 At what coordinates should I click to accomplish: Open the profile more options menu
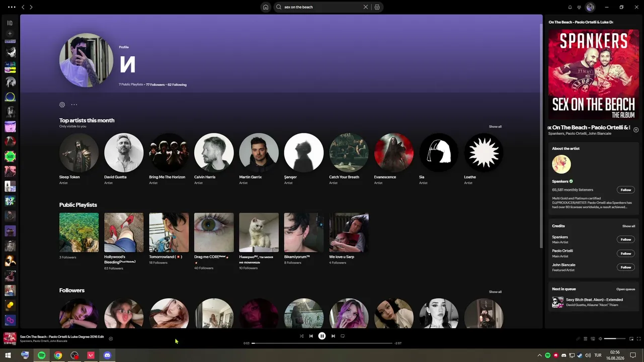coord(74,105)
